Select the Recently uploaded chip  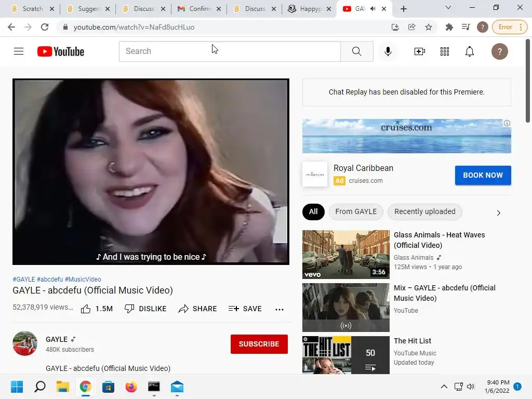[425, 212]
